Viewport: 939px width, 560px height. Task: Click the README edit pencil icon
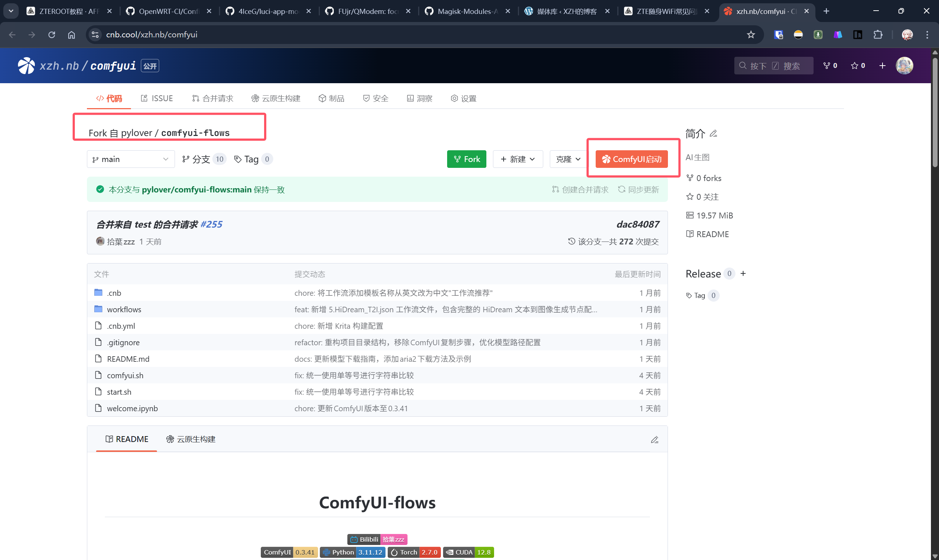click(x=655, y=440)
